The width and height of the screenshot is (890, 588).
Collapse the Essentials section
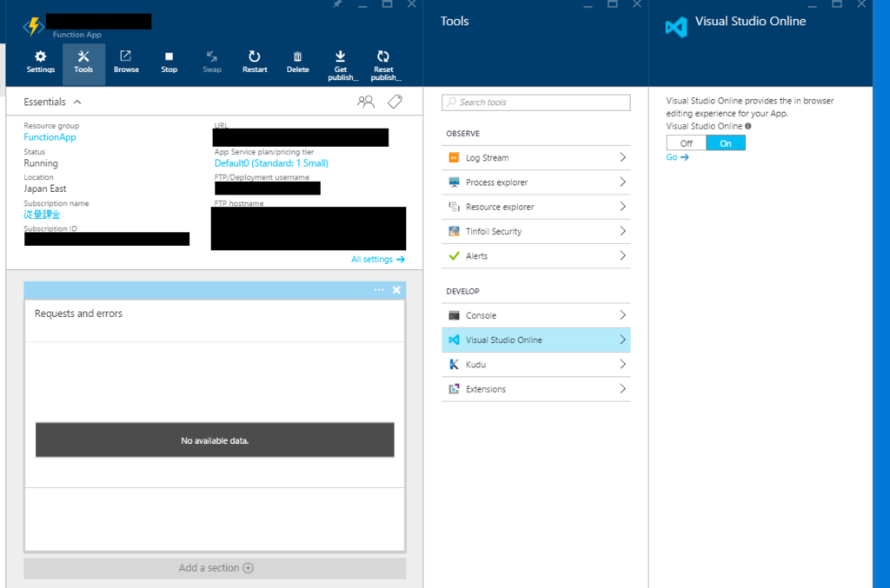(x=77, y=102)
